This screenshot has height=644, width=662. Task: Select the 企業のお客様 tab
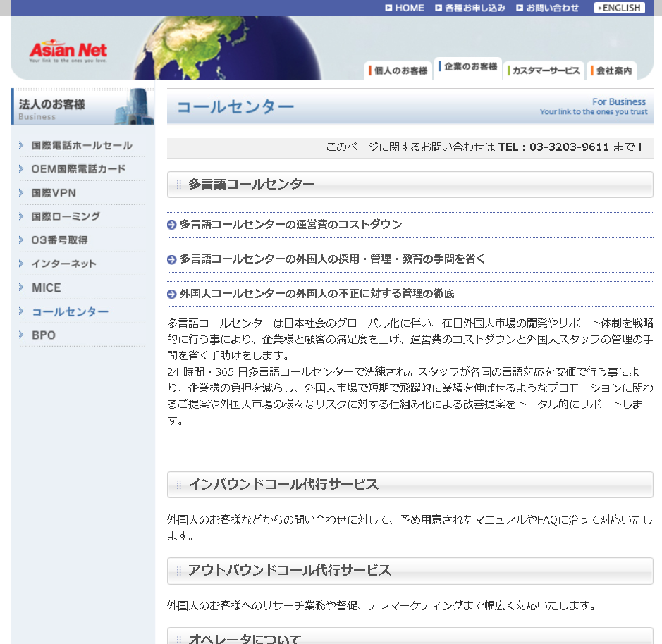[468, 67]
